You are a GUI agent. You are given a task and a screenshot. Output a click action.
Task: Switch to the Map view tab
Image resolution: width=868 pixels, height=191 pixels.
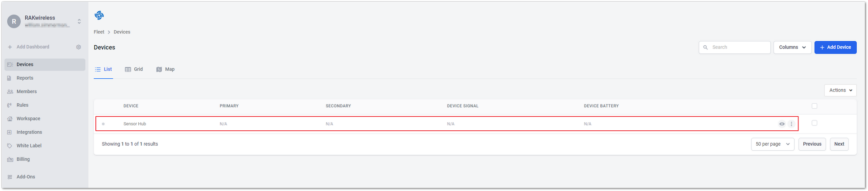165,69
